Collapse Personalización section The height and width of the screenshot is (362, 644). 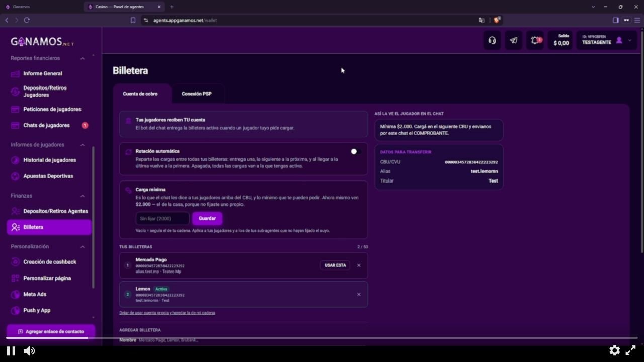tap(83, 247)
